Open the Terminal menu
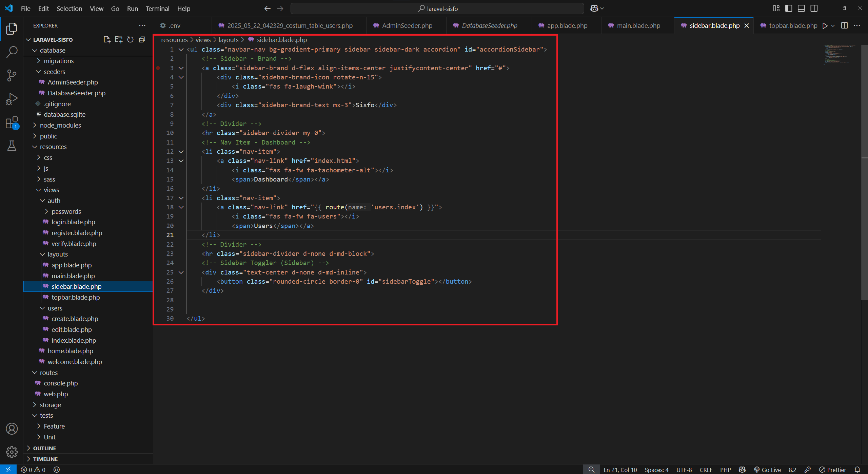 [x=157, y=8]
